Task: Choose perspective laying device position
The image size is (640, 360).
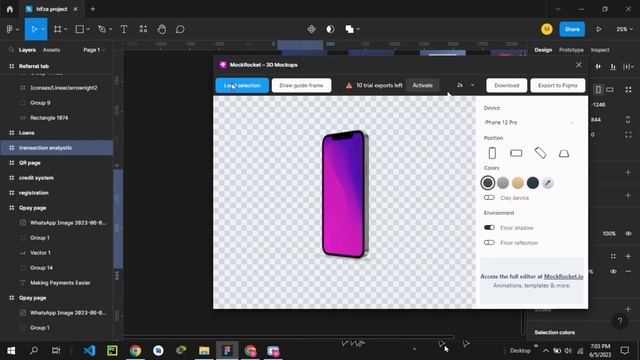Action: (564, 153)
